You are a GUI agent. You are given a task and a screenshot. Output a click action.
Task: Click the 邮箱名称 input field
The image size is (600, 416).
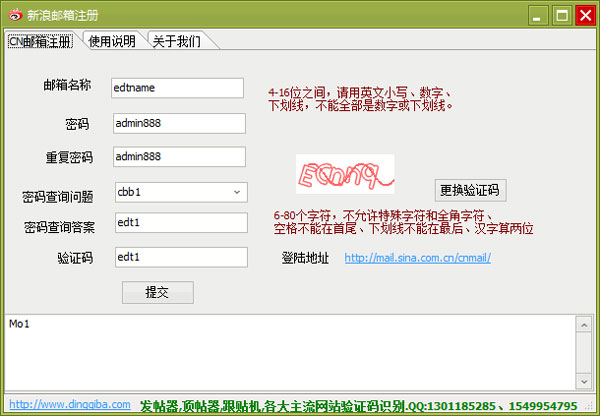[x=177, y=87]
